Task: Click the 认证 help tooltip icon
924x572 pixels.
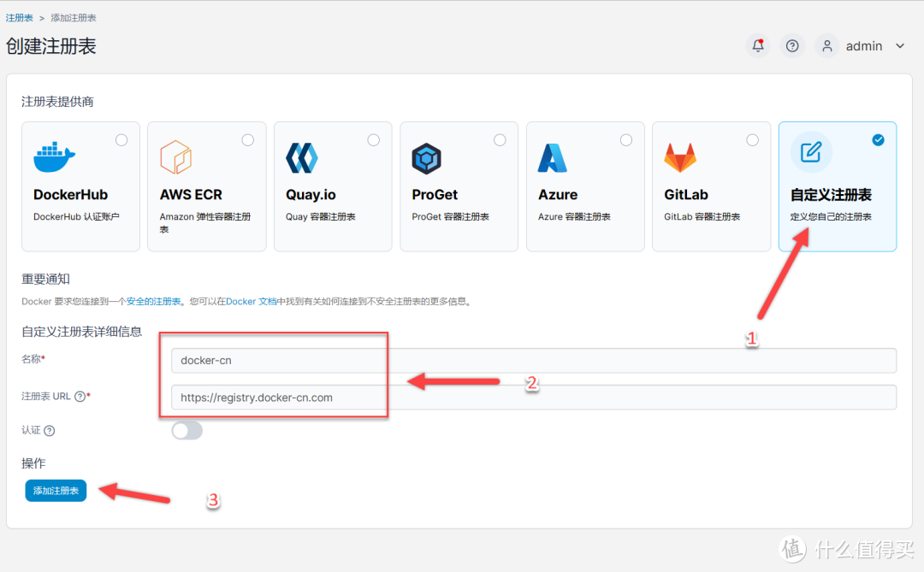Action: click(x=50, y=431)
